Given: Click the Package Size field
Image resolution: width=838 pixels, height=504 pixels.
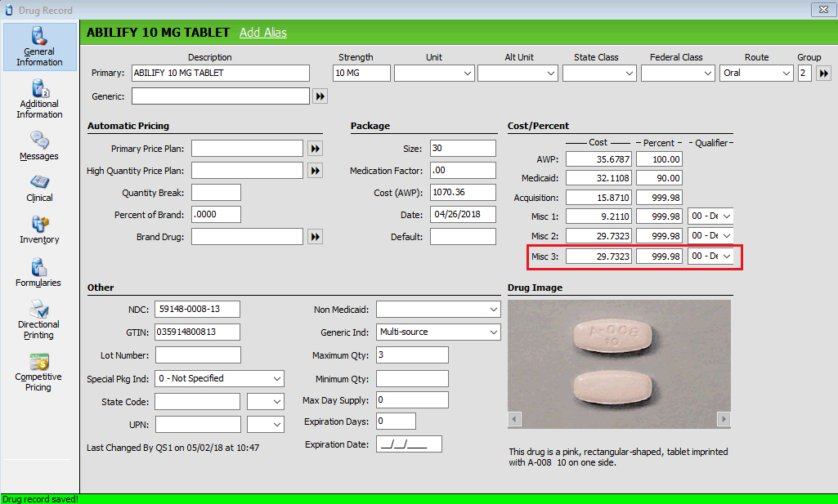Looking at the screenshot, I should 463,149.
